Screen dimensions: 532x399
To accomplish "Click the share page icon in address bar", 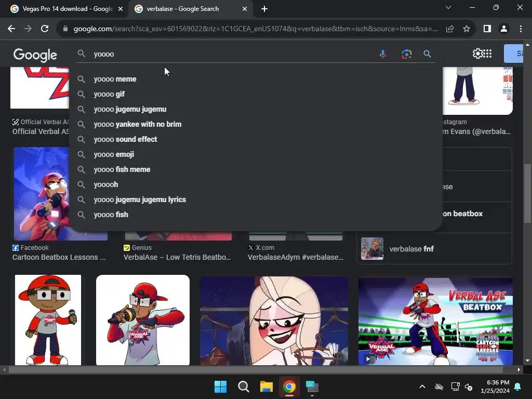I will [450, 29].
